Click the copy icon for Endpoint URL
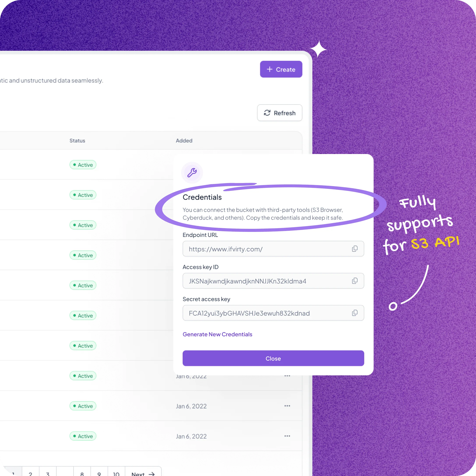The height and width of the screenshot is (476, 476). click(x=355, y=248)
